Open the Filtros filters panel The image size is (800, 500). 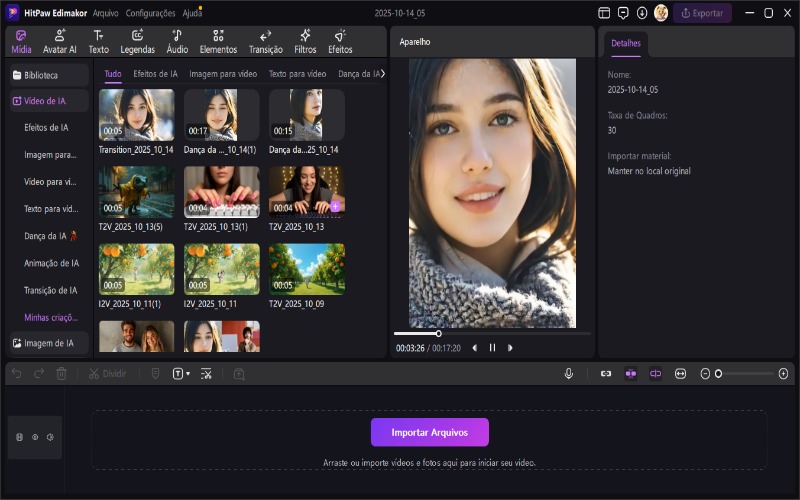click(305, 40)
